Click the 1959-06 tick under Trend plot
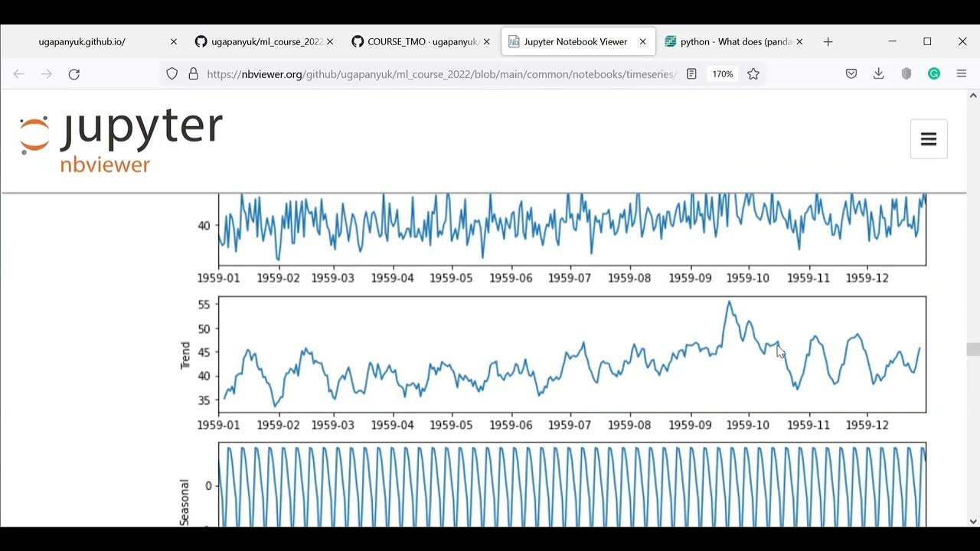This screenshot has width=980, height=551. point(511,425)
